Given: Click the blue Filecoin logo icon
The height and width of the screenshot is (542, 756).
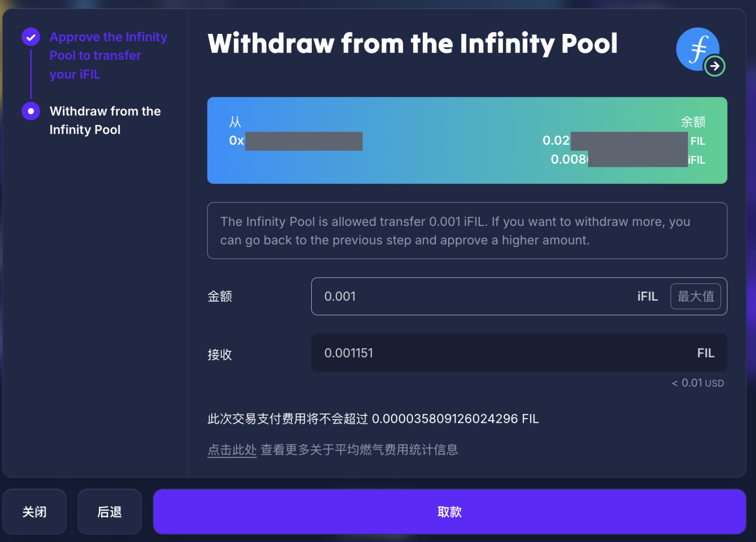Looking at the screenshot, I should pyautogui.click(x=698, y=48).
